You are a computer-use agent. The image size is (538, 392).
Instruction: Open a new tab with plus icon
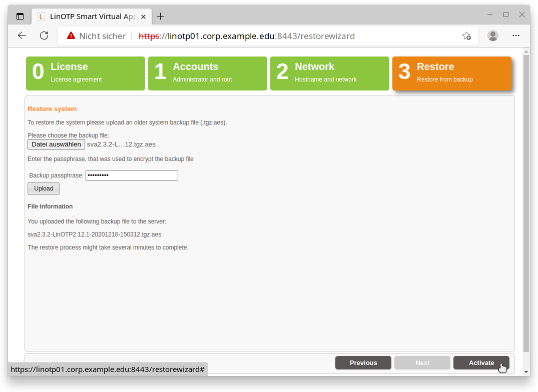pyautogui.click(x=160, y=16)
